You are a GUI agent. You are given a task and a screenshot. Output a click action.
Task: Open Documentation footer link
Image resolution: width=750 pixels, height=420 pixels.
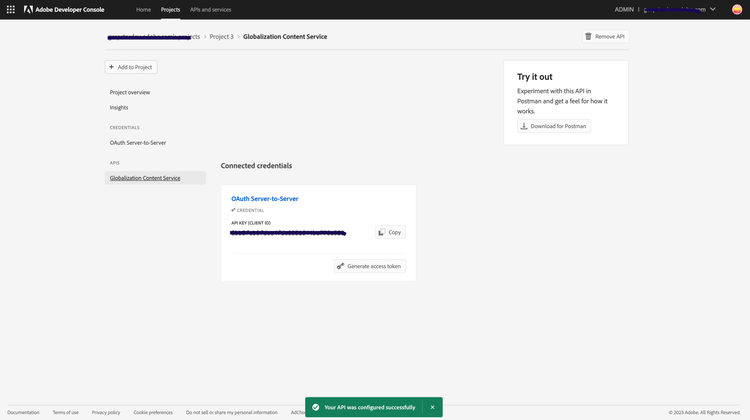pyautogui.click(x=23, y=412)
